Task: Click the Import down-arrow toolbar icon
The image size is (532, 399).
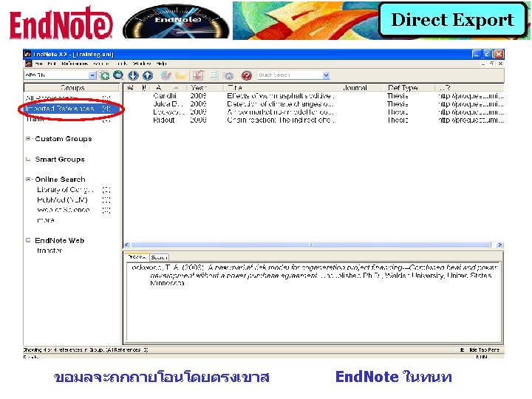Action: click(x=133, y=75)
